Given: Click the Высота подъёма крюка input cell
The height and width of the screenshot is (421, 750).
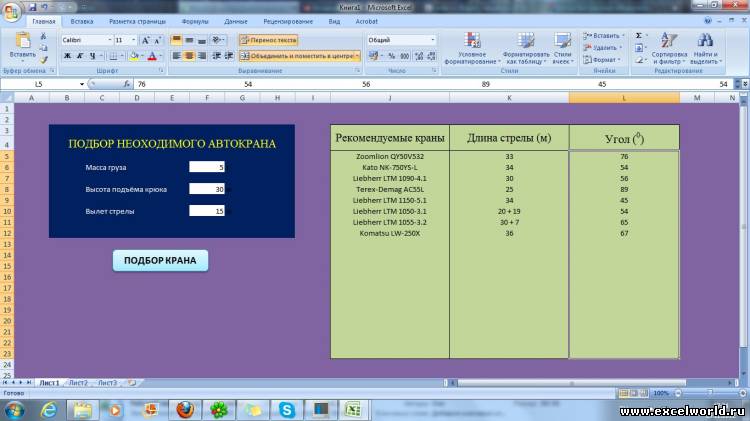Looking at the screenshot, I should point(207,189).
